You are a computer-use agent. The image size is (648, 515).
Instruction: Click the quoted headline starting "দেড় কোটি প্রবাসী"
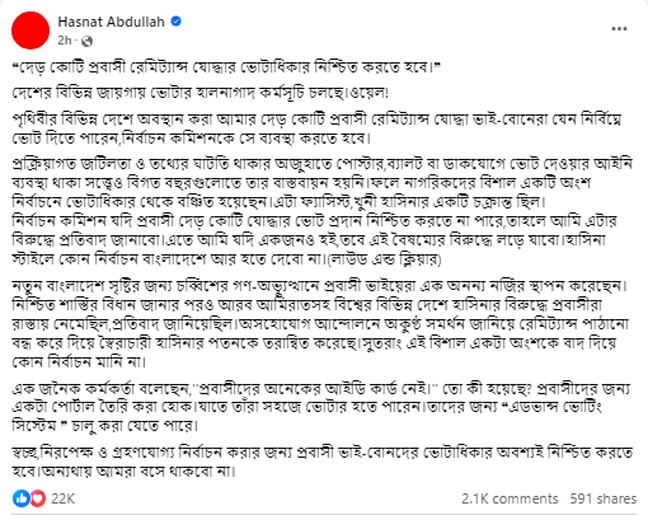coord(226,67)
